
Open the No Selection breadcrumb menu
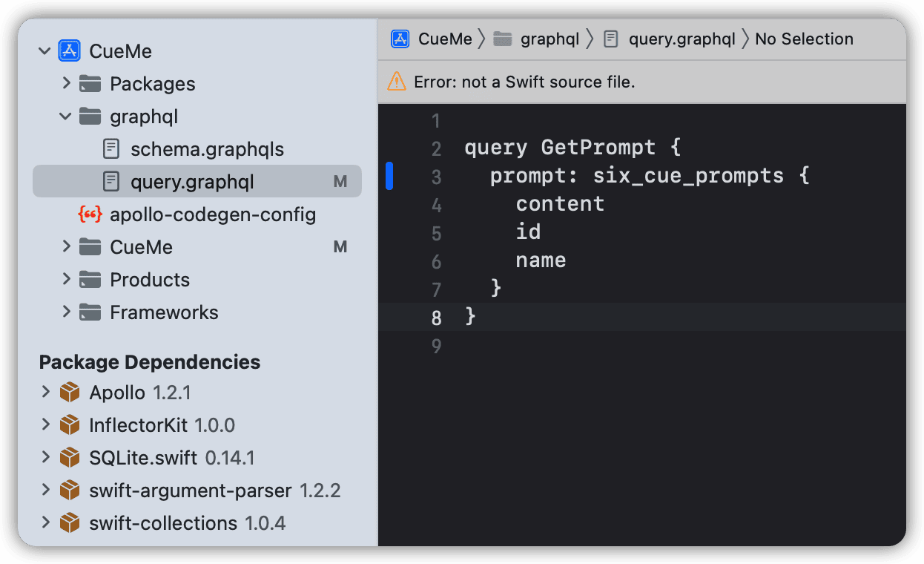pyautogui.click(x=804, y=39)
